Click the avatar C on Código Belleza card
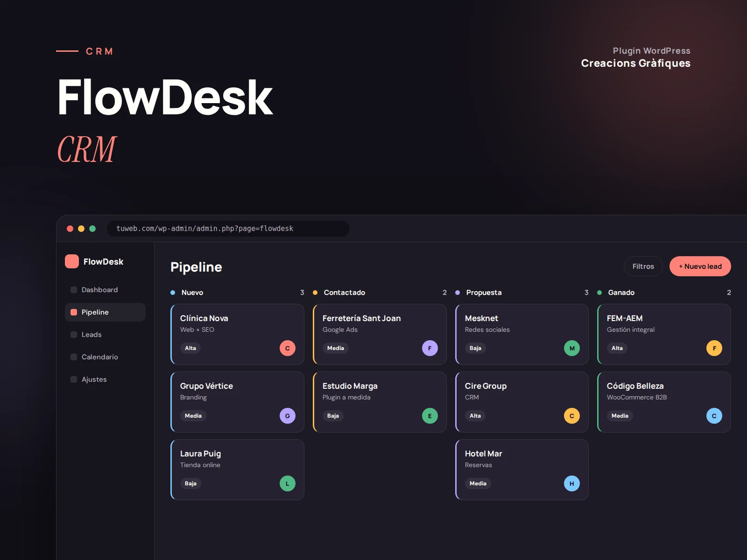Image resolution: width=747 pixels, height=560 pixels. [714, 416]
